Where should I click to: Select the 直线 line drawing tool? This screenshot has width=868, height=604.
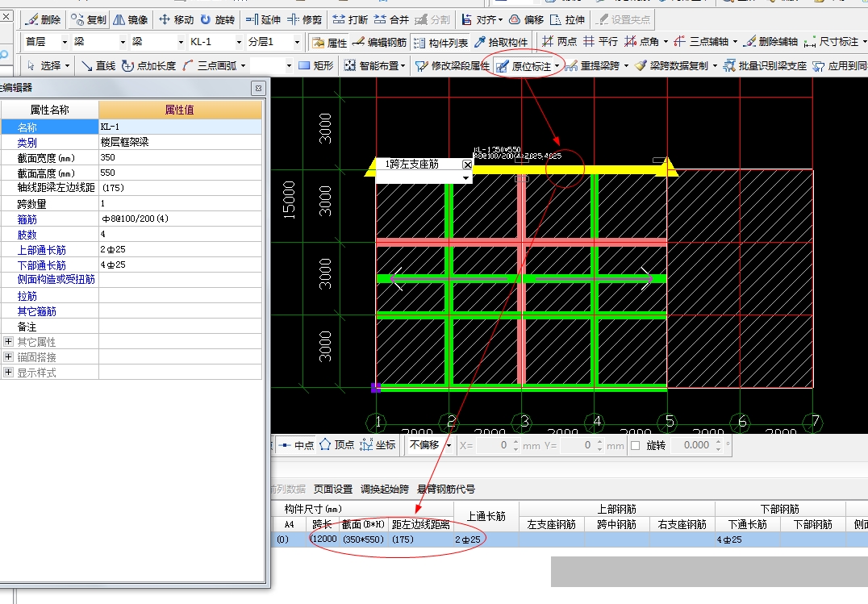tap(98, 66)
